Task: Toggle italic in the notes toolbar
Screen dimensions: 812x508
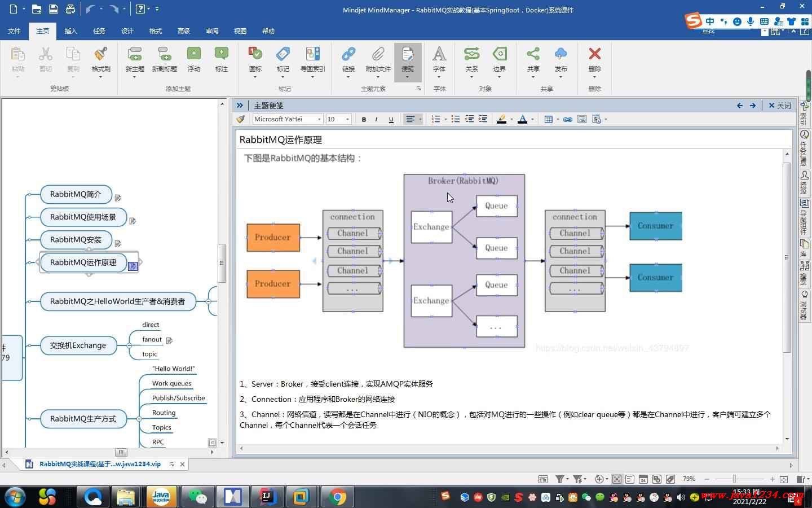Action: [x=376, y=119]
